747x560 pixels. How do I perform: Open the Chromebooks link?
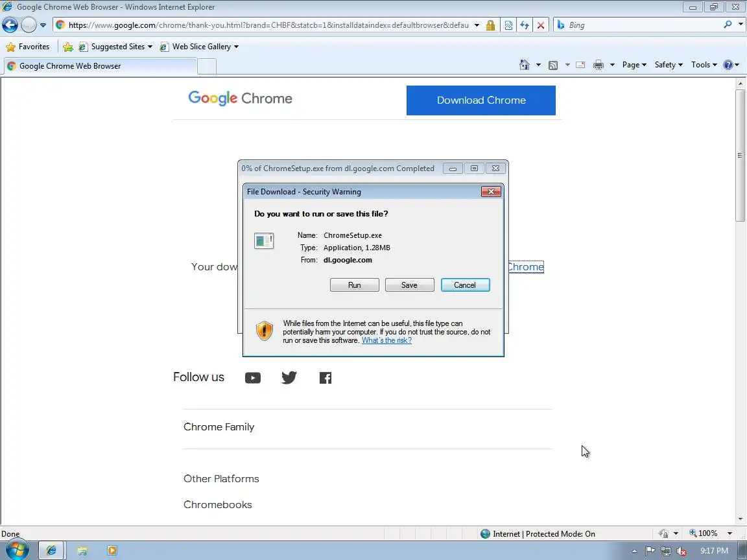217,504
